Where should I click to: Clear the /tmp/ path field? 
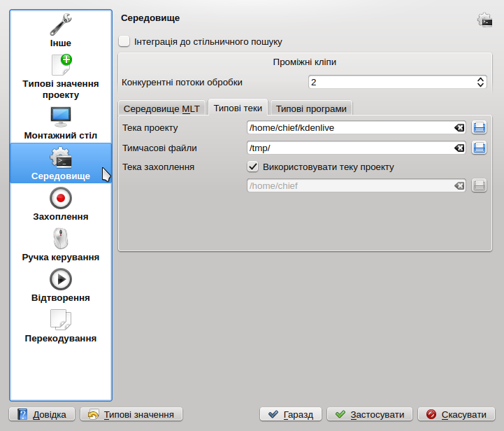click(x=459, y=148)
